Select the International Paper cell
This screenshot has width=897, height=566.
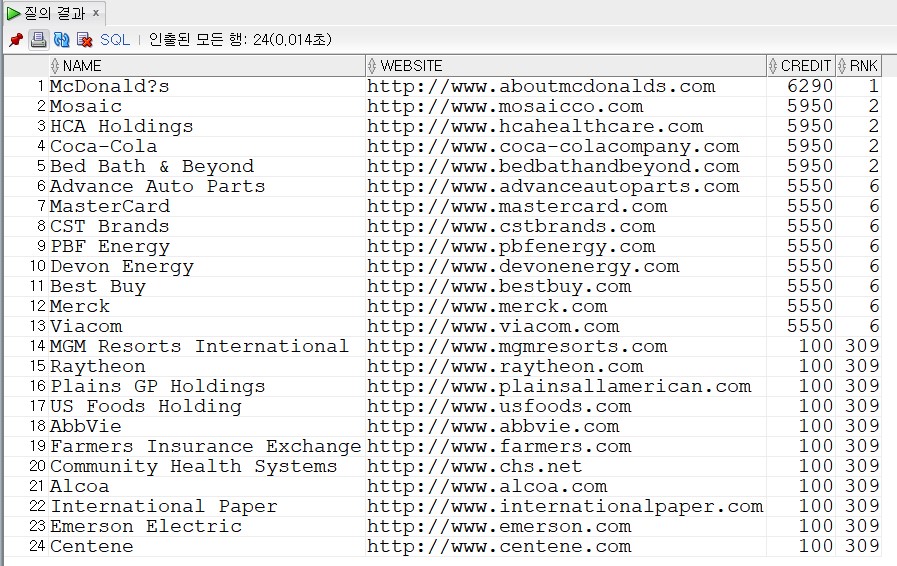click(207, 507)
